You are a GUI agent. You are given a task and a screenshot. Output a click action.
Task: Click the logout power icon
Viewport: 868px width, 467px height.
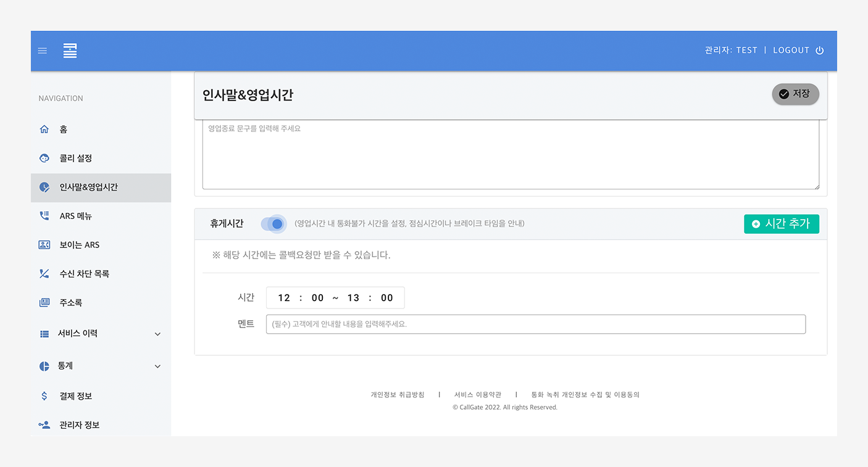(820, 51)
